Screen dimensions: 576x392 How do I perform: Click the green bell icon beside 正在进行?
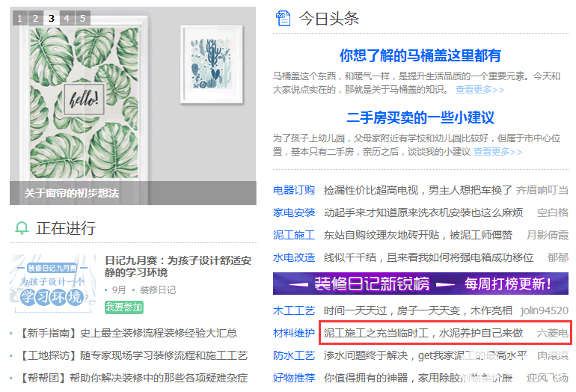click(22, 228)
